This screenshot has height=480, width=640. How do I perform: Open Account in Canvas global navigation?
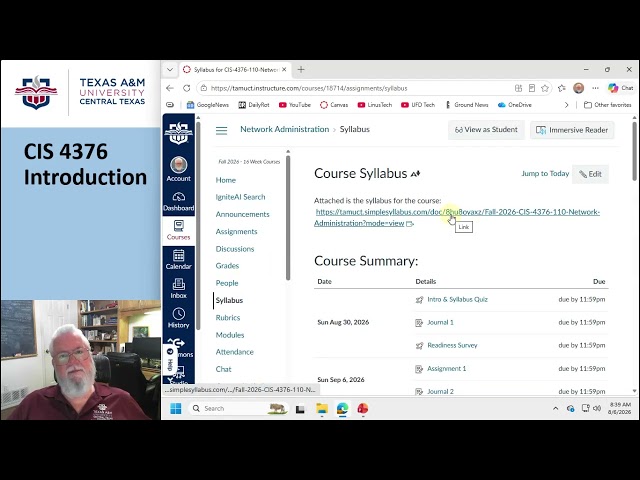click(x=178, y=169)
